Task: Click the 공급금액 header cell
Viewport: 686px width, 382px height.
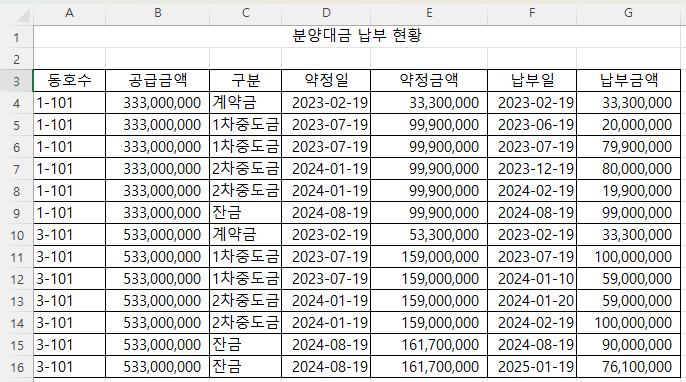Action: click(x=158, y=81)
